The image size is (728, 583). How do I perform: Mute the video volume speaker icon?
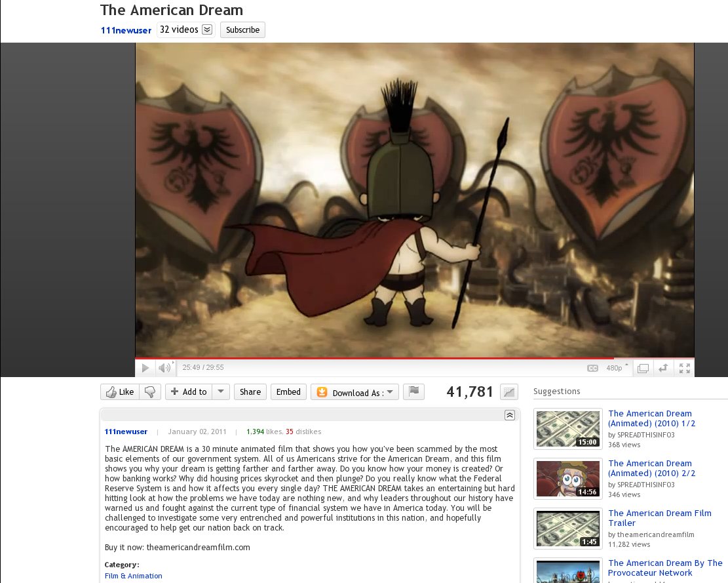[164, 368]
